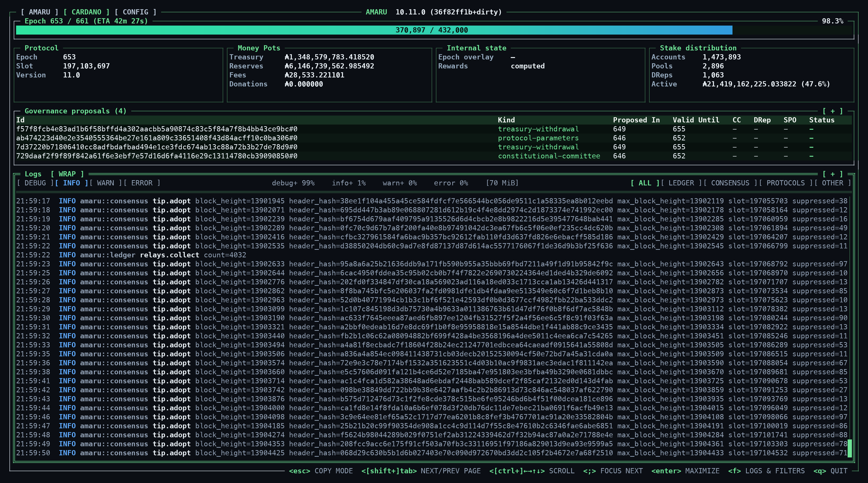868x483 pixels.
Task: Select the ALL log source filter
Action: pos(645,183)
